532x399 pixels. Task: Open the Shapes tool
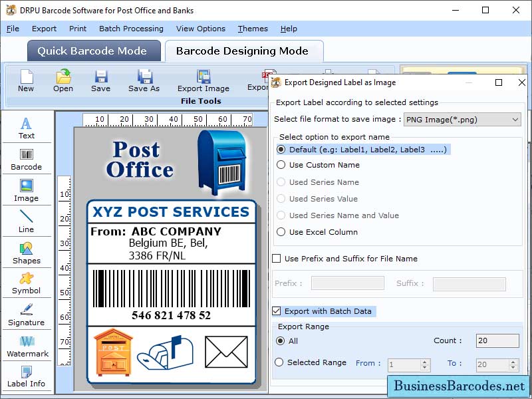27,251
